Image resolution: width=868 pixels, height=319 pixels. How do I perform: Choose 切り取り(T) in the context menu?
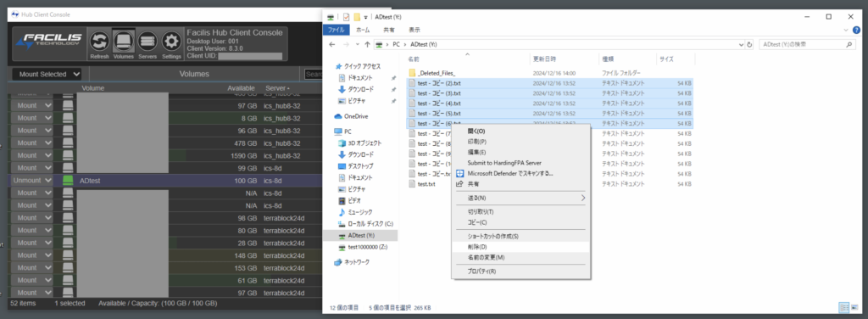coord(520,211)
